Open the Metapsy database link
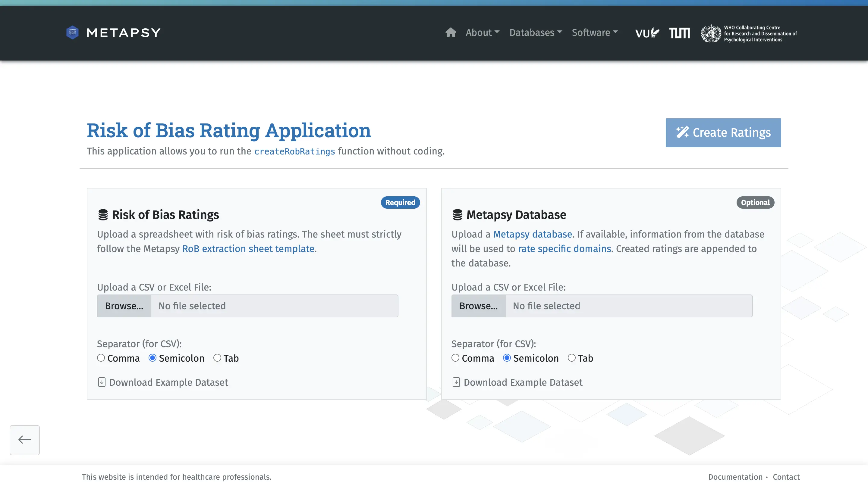The width and height of the screenshot is (868, 489). click(532, 234)
